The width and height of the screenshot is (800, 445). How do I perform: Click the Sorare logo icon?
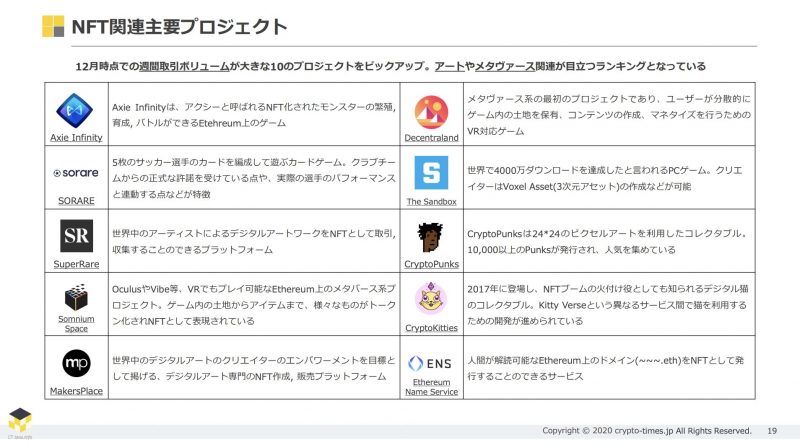click(76, 172)
